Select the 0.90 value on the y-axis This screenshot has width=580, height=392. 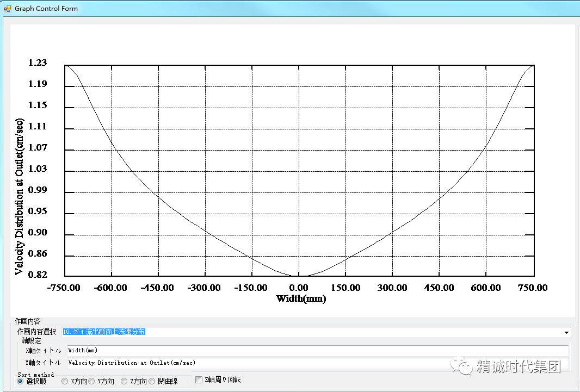(38, 232)
